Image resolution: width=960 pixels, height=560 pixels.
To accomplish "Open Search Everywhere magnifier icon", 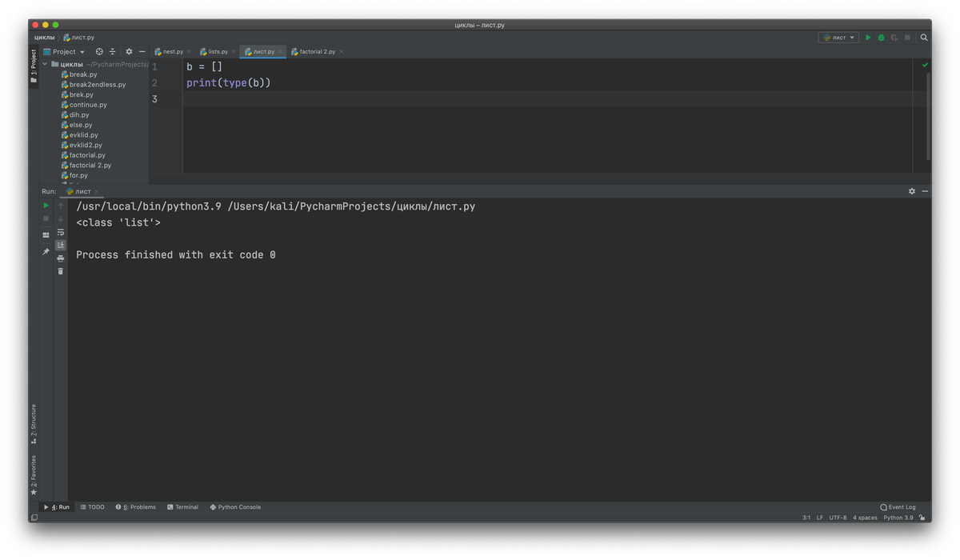I will click(924, 38).
